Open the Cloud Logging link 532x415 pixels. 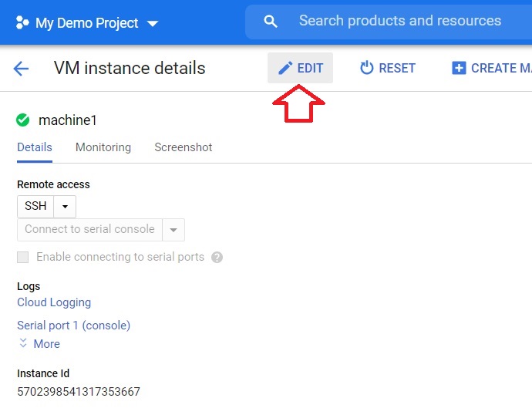click(x=54, y=302)
